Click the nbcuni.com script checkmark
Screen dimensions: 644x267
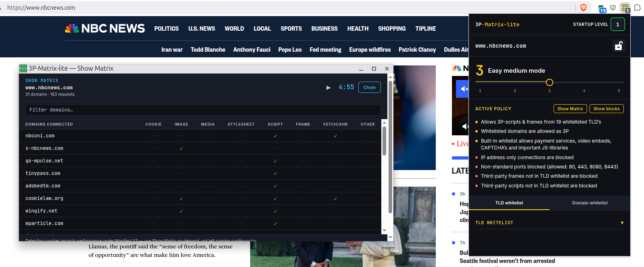click(x=275, y=136)
